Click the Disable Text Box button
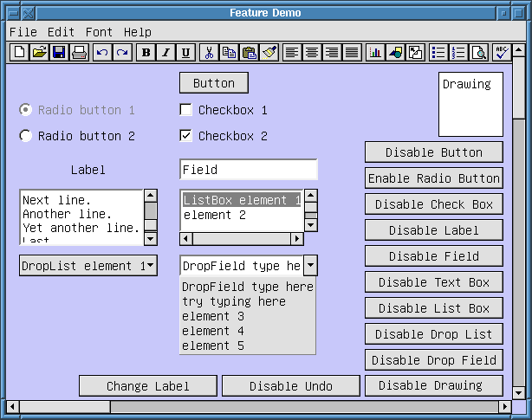The width and height of the screenshot is (532, 420). coord(434,282)
